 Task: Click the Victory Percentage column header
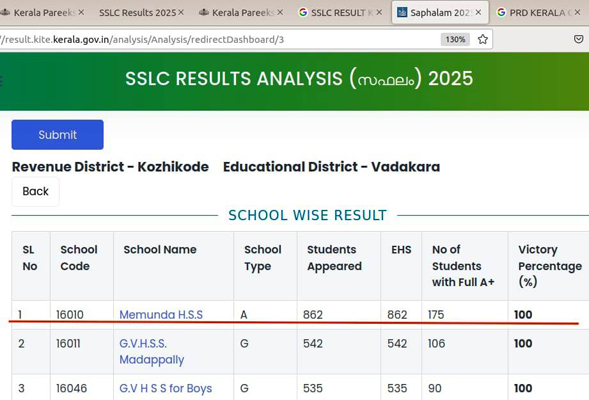click(550, 266)
